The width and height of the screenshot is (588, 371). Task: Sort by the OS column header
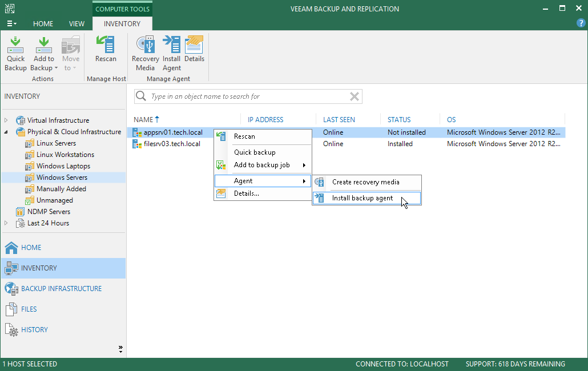tap(451, 119)
